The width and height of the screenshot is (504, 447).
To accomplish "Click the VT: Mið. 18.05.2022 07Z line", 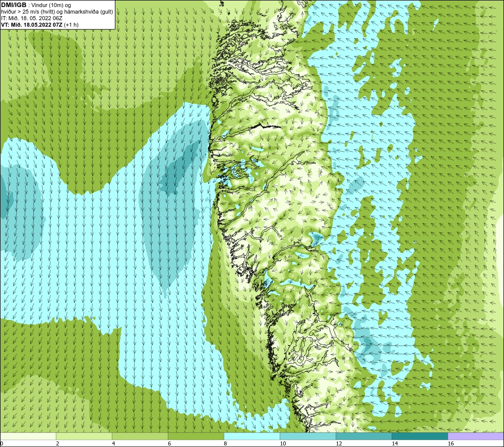I will (39, 25).
